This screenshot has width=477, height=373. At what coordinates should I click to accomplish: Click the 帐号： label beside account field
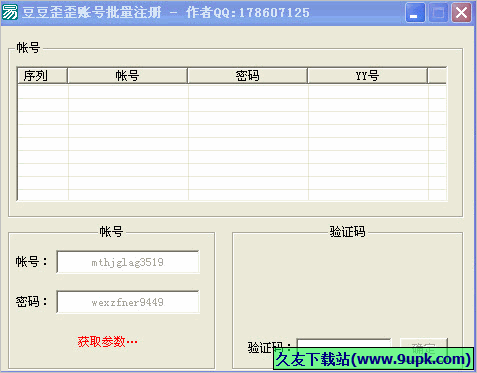(32, 261)
